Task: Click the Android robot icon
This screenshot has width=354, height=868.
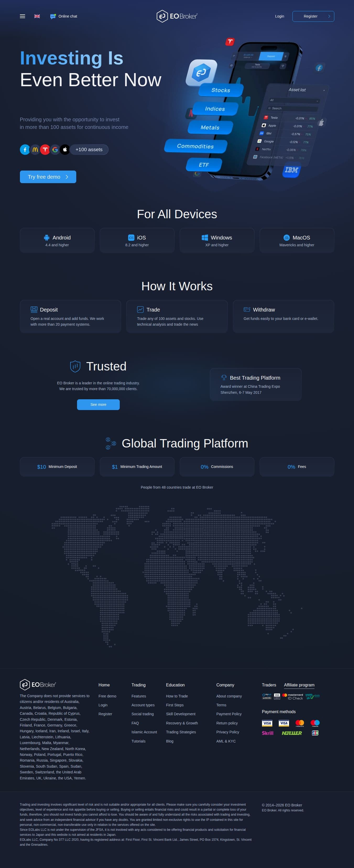Action: (x=47, y=238)
